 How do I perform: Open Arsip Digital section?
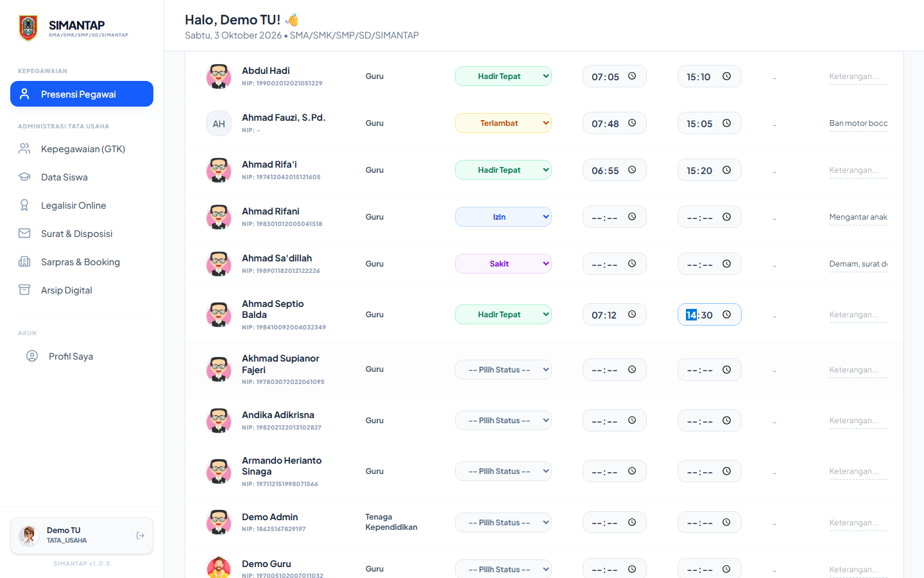(81, 290)
